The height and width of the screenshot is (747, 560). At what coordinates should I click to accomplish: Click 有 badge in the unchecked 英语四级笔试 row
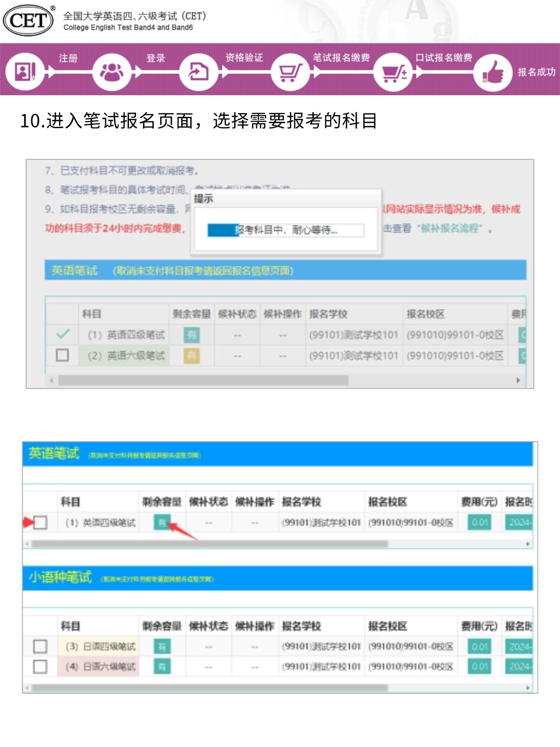161,522
